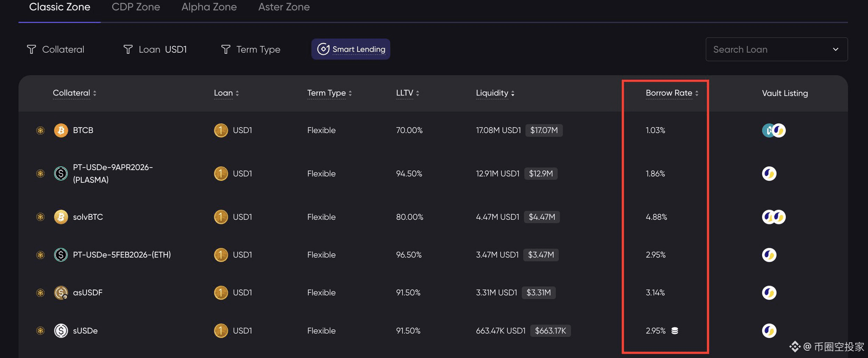Click the sUSDe collateral coin icon
The image size is (868, 358).
click(x=61, y=330)
